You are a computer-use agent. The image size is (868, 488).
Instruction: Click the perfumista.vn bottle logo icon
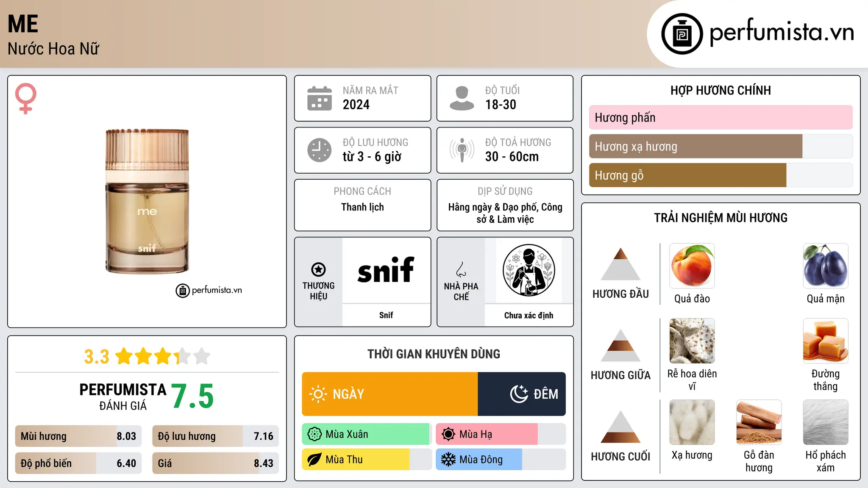682,34
